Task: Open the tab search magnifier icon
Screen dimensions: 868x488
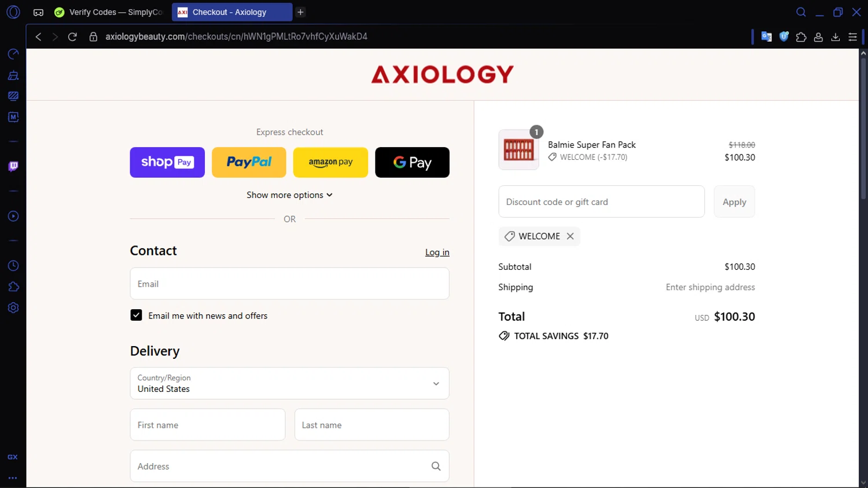Action: pos(801,12)
